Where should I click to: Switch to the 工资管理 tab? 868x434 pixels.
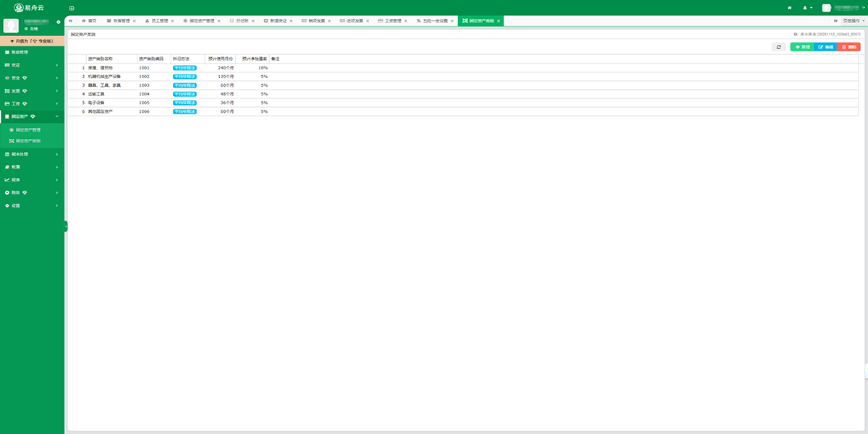point(392,21)
